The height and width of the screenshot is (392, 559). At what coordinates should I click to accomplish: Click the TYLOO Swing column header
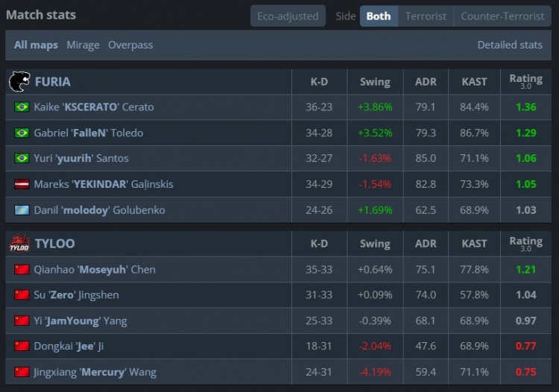(x=374, y=244)
